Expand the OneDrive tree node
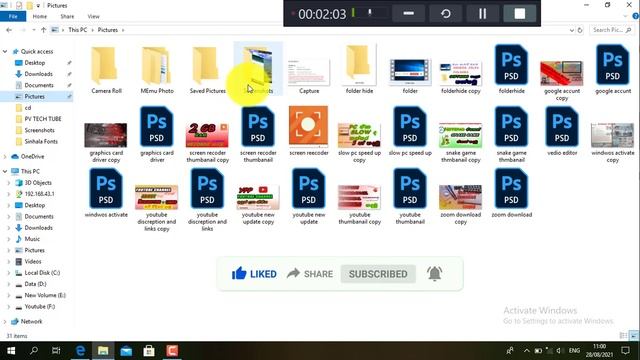The image size is (640, 360). pos(5,156)
